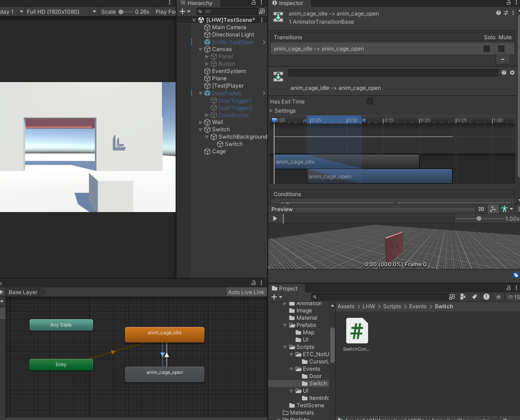This screenshot has width=520, height=420.
Task: Lock the Hierarchy panel
Action: (x=254, y=3)
